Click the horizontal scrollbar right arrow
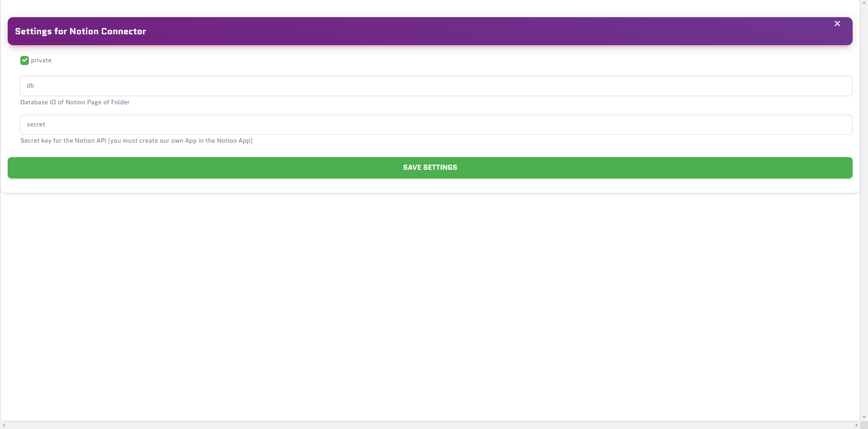The image size is (868, 429). click(x=856, y=425)
